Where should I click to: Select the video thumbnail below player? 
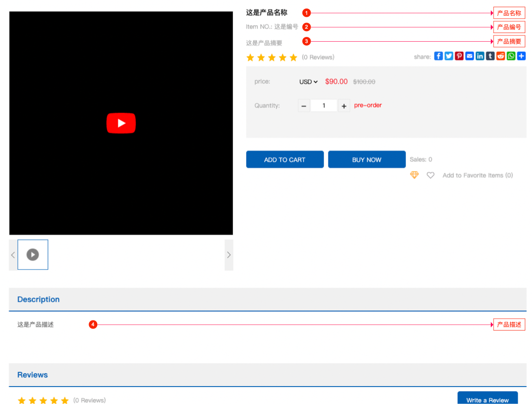(33, 255)
